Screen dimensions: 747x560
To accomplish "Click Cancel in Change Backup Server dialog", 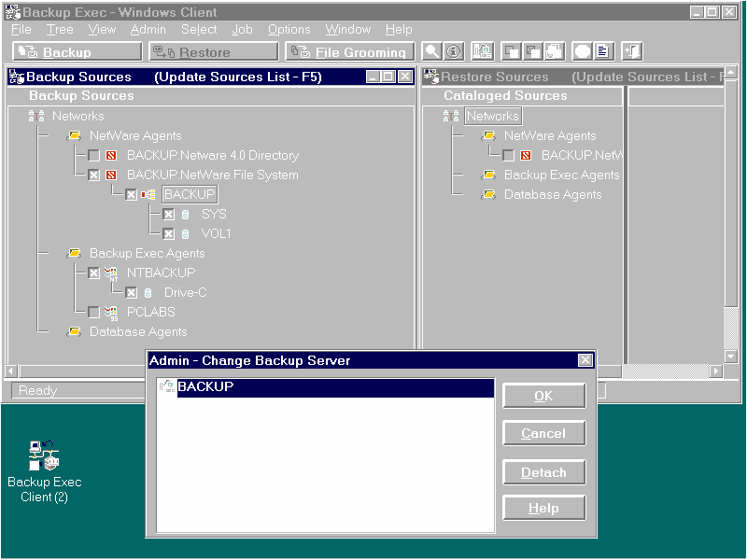I will click(x=544, y=433).
